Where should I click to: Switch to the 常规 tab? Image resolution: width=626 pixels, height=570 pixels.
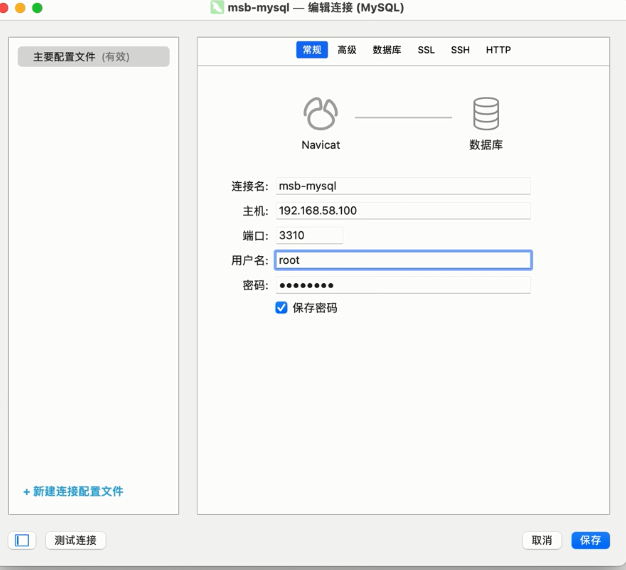pyautogui.click(x=312, y=50)
